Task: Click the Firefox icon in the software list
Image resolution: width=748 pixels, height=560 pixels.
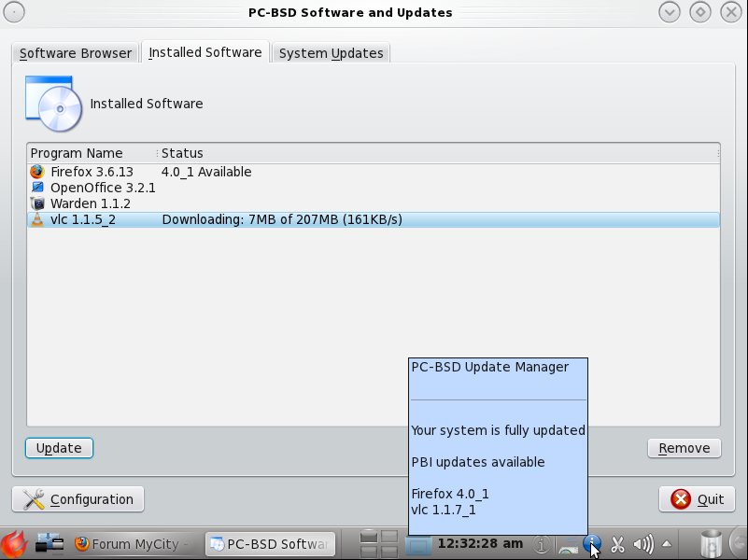Action: (37, 172)
